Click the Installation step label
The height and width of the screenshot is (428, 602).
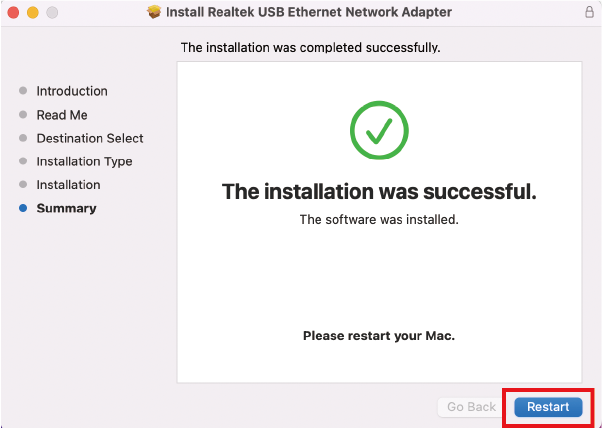tap(68, 185)
